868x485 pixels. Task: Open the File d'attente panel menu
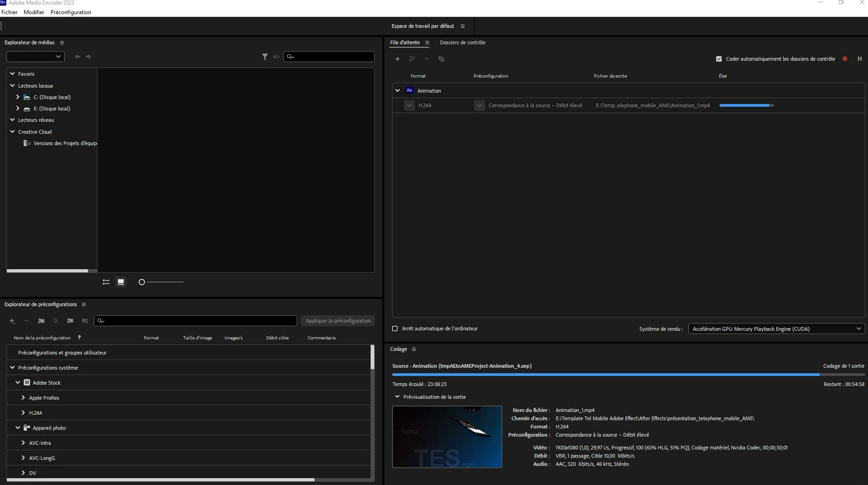click(427, 42)
